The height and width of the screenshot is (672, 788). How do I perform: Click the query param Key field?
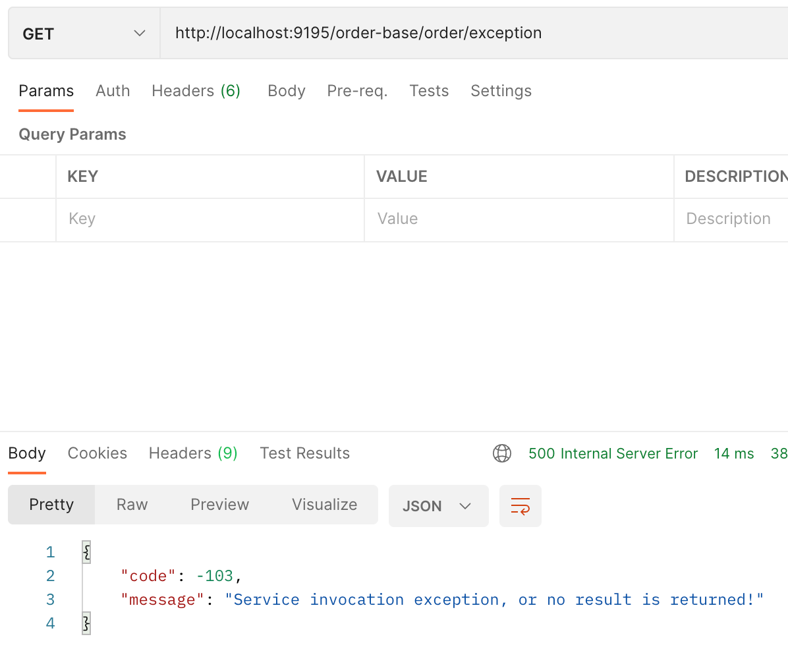pos(210,219)
